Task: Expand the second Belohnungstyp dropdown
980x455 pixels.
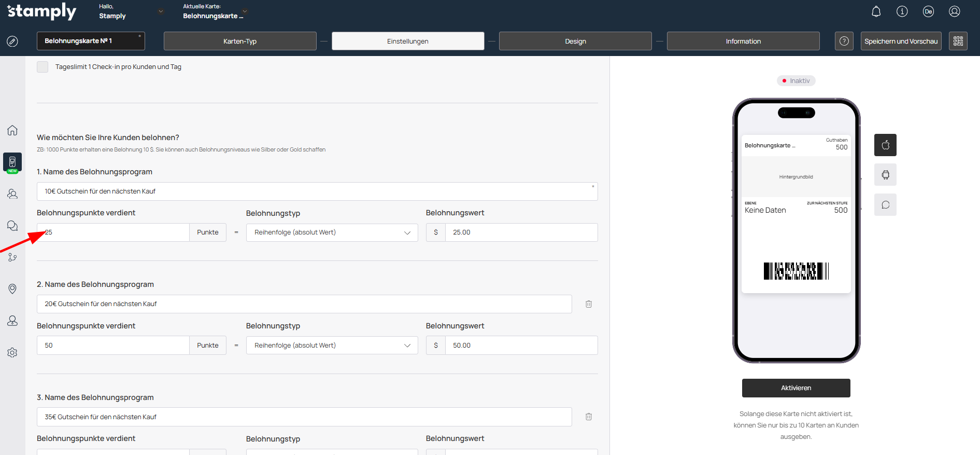Action: (332, 346)
